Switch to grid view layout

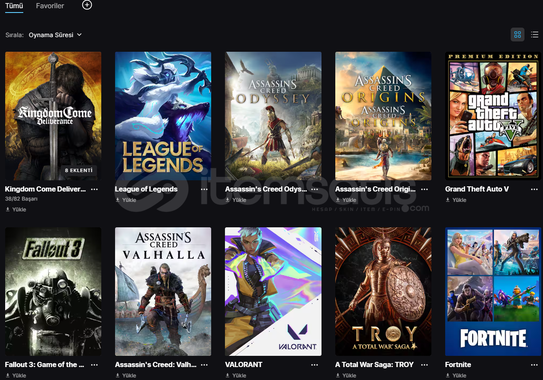point(517,35)
